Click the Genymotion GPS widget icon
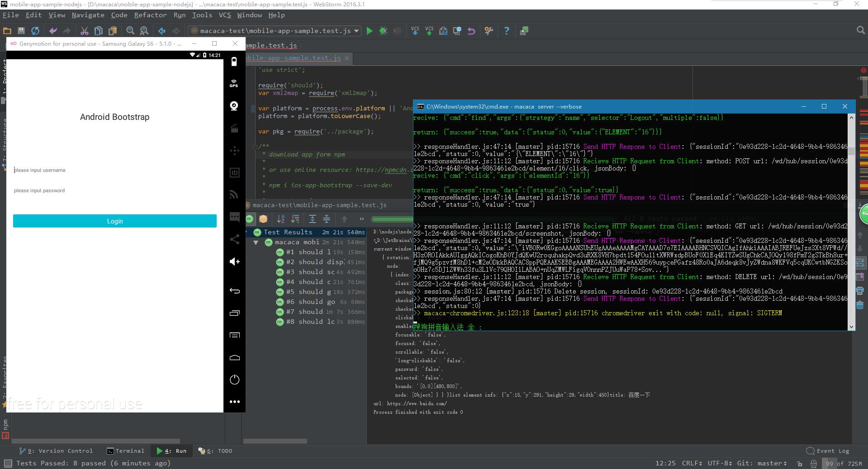This screenshot has width=868, height=469. point(234,83)
